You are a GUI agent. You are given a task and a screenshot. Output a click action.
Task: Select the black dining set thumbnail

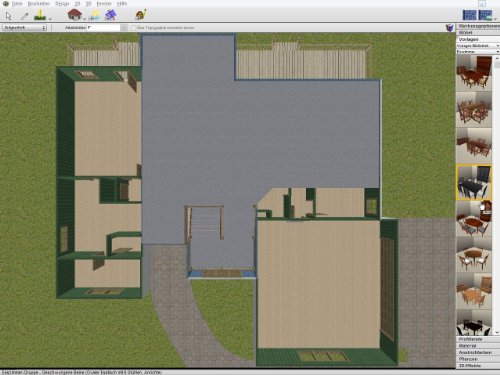pos(474,182)
